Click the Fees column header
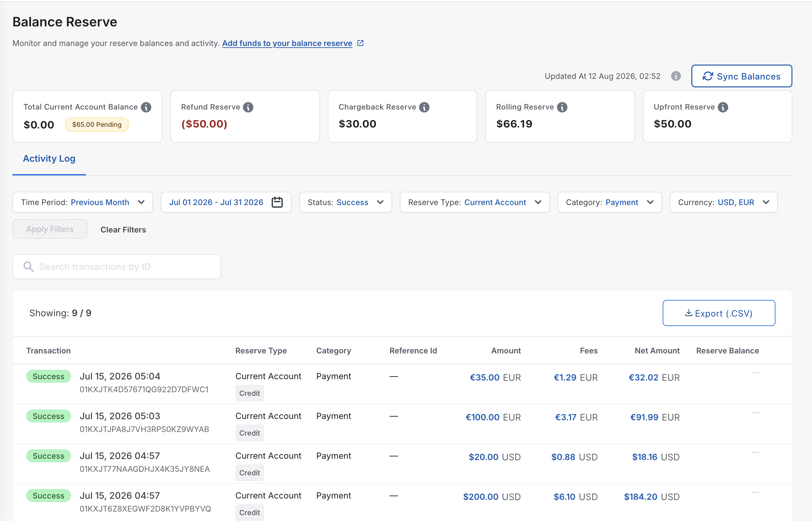This screenshot has height=521, width=812. pyautogui.click(x=589, y=350)
